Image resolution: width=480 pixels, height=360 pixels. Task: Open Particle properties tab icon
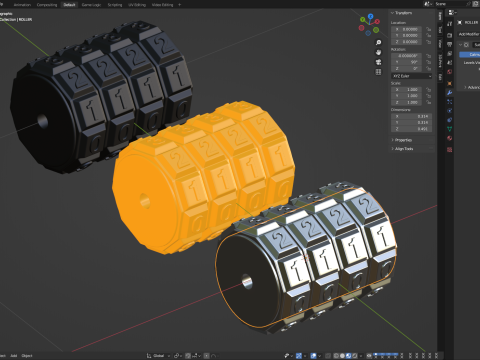pyautogui.click(x=449, y=102)
